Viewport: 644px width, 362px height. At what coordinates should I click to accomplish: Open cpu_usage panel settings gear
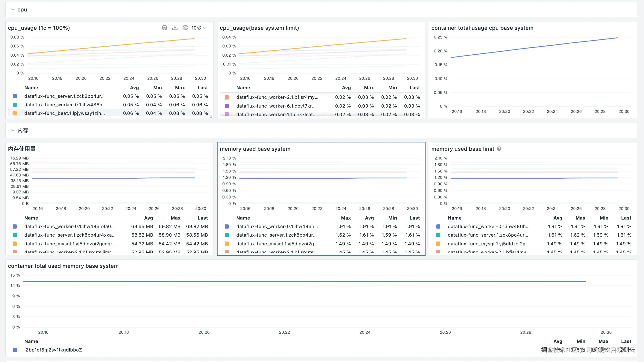click(x=185, y=28)
